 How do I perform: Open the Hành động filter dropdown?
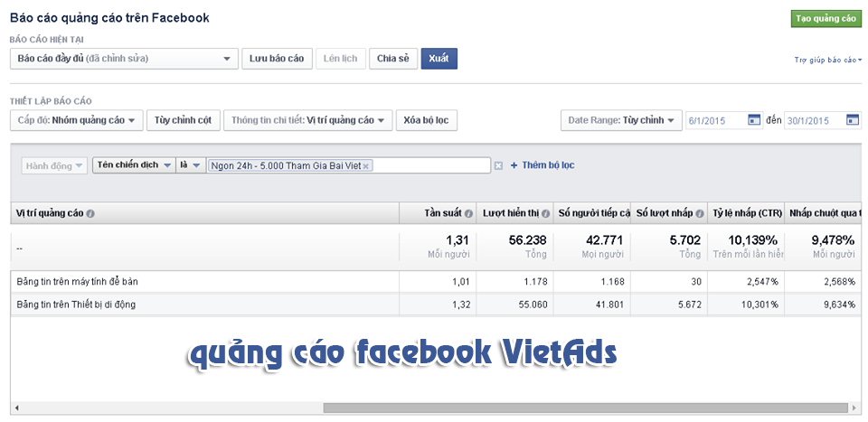54,165
